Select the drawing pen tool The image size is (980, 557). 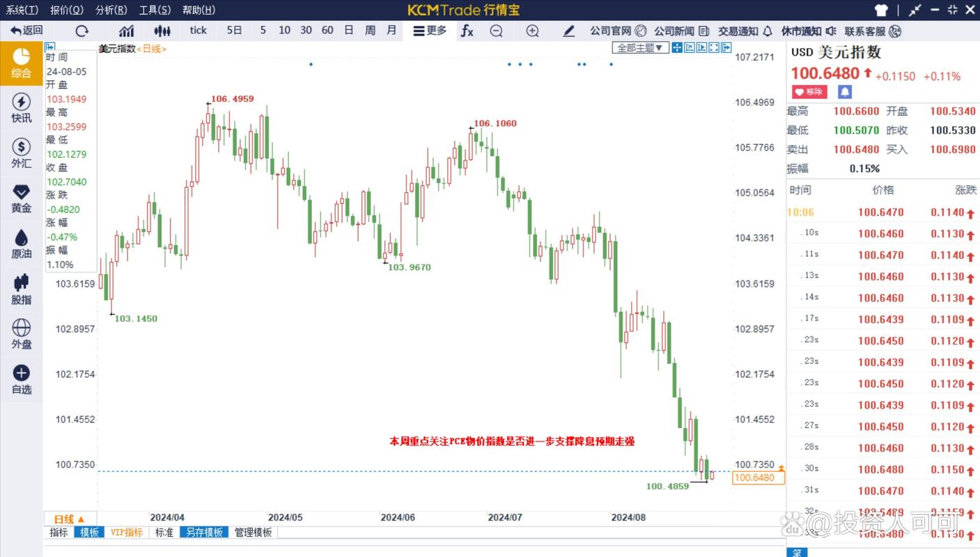coord(568,31)
